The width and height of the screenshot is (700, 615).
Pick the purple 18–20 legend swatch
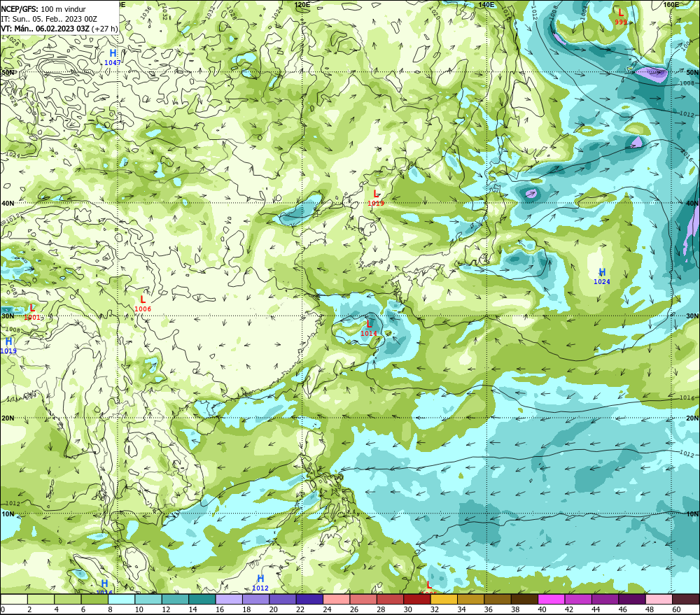255,599
